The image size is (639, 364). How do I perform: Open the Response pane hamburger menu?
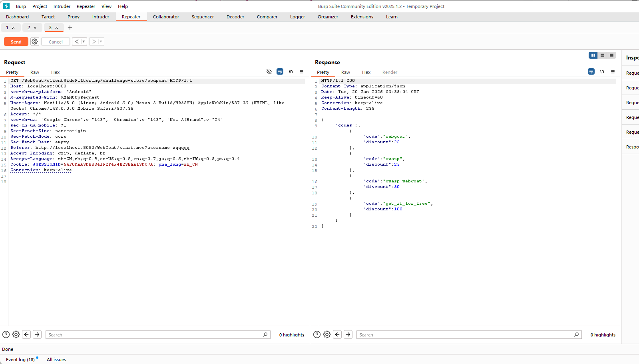pyautogui.click(x=613, y=72)
